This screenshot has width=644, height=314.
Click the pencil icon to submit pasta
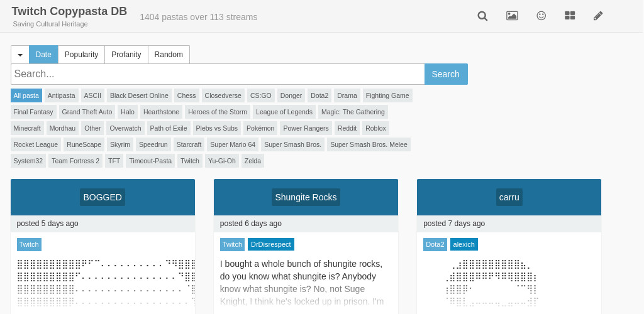point(598,16)
